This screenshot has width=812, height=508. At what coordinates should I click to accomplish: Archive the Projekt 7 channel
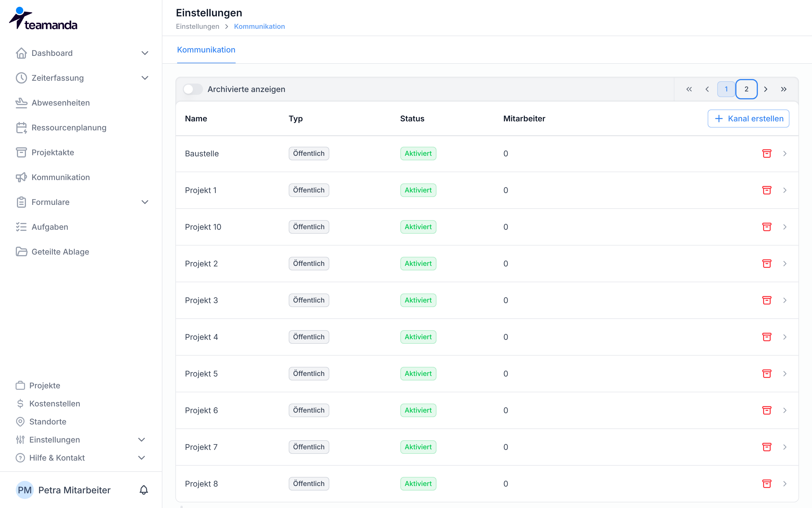[x=767, y=447]
